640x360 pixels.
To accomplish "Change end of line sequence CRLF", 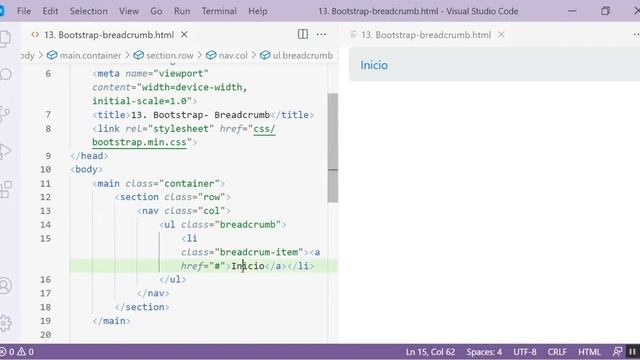I will point(557,352).
